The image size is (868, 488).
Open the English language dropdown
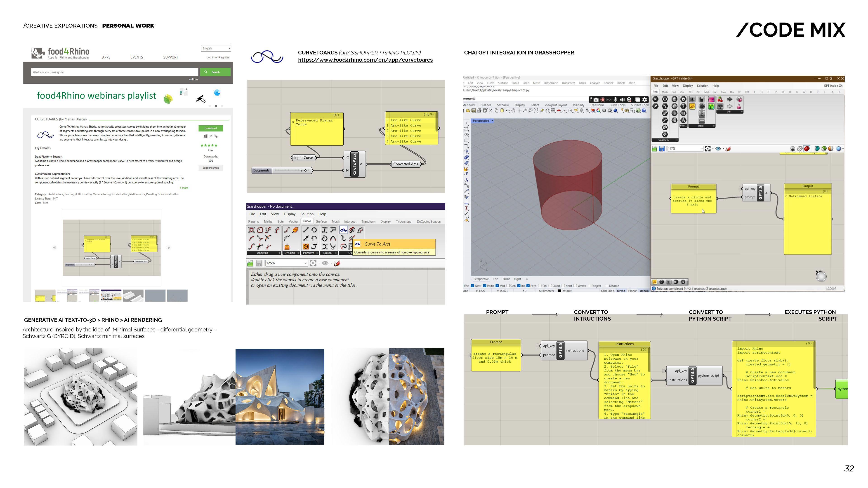[x=216, y=49]
